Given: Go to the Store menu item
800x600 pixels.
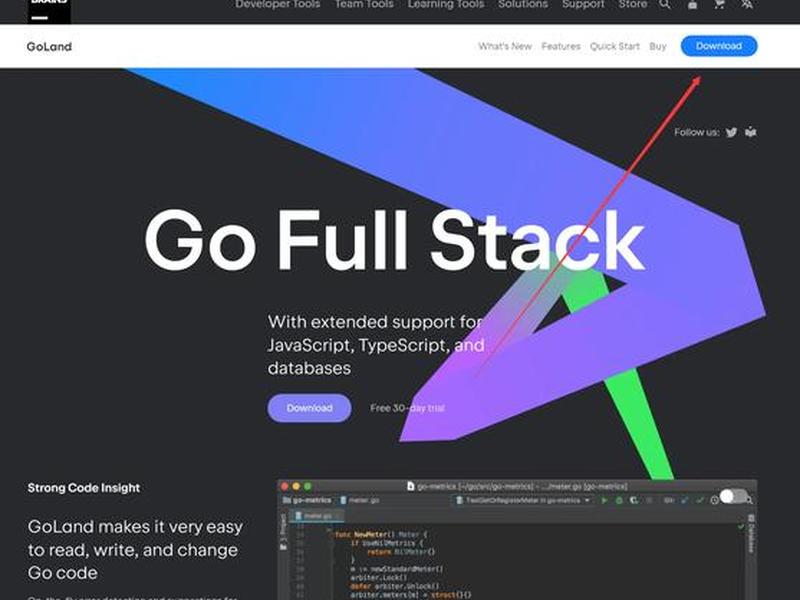Looking at the screenshot, I should (x=633, y=5).
